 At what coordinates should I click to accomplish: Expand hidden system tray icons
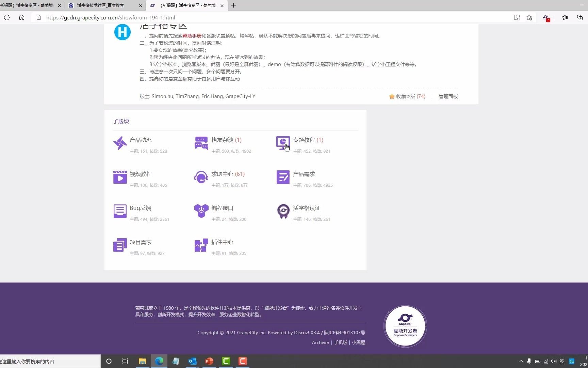click(x=521, y=361)
